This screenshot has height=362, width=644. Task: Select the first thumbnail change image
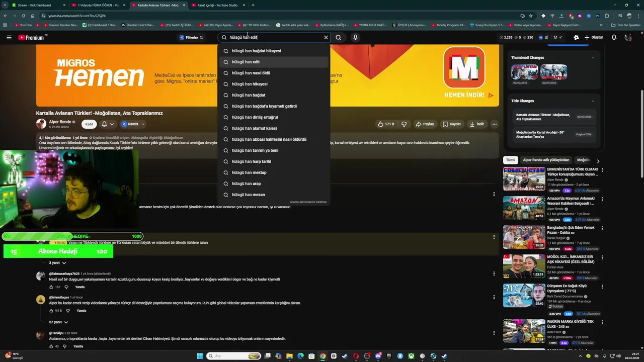(x=524, y=72)
